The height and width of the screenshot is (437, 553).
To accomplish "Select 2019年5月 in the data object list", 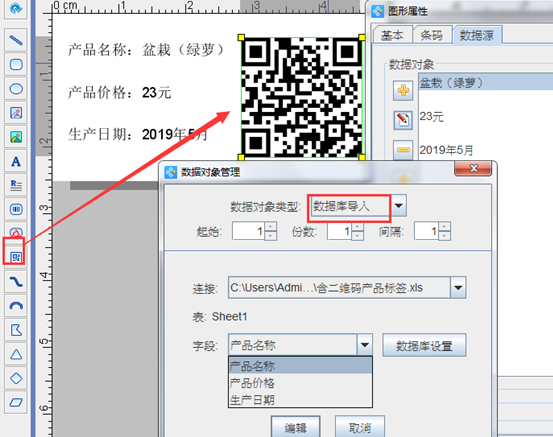I will point(446,150).
